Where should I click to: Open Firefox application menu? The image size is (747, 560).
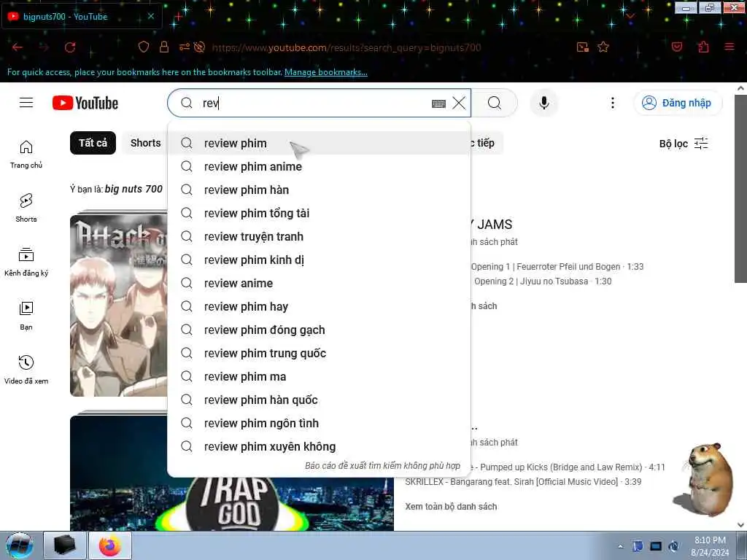(729, 47)
